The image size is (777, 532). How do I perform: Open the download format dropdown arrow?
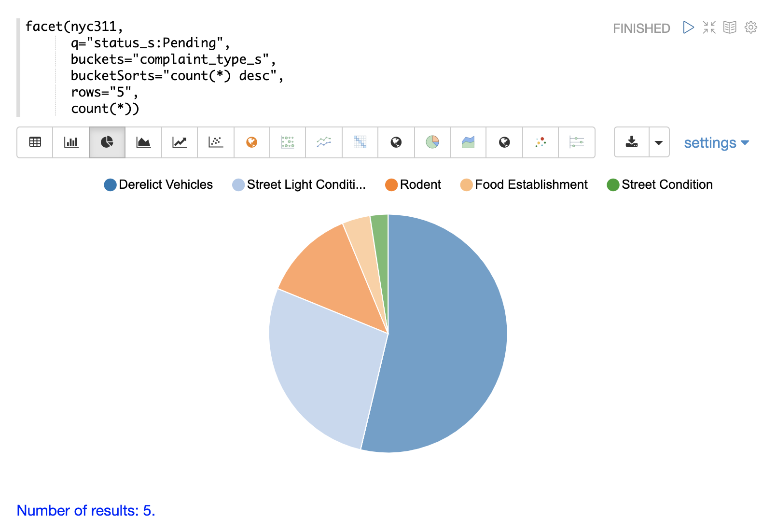coord(659,142)
